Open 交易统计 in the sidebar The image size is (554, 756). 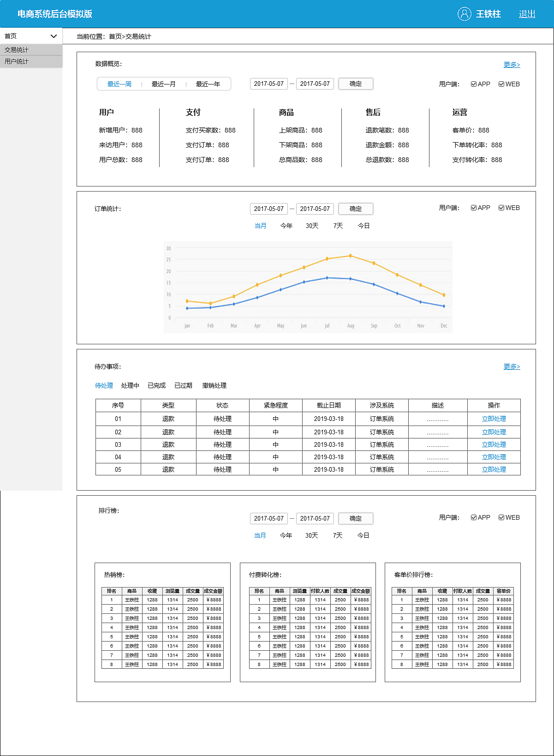(x=31, y=50)
